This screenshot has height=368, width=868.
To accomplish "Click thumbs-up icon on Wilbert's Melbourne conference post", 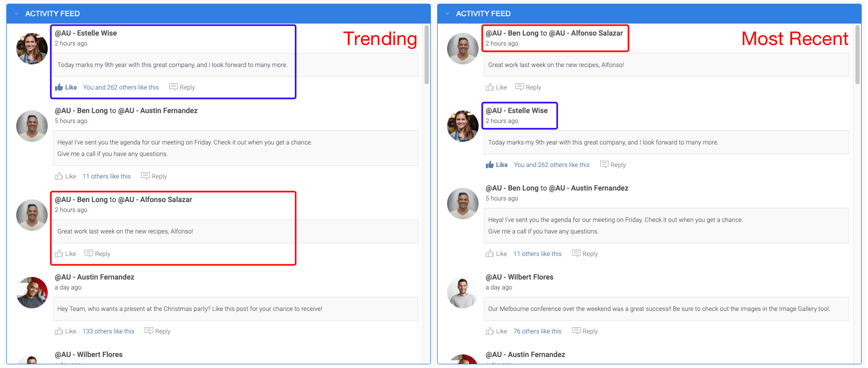I will (490, 331).
